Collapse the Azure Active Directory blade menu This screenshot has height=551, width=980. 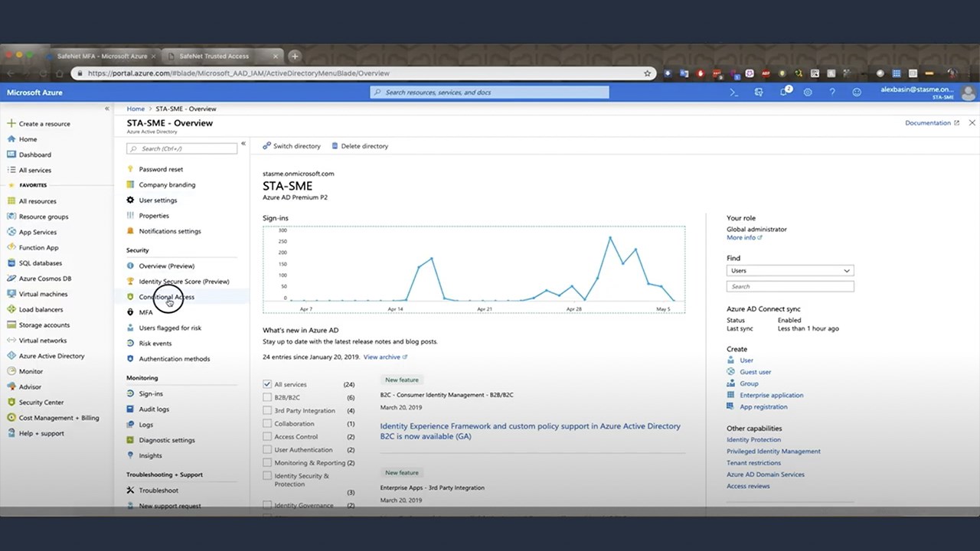(x=243, y=143)
